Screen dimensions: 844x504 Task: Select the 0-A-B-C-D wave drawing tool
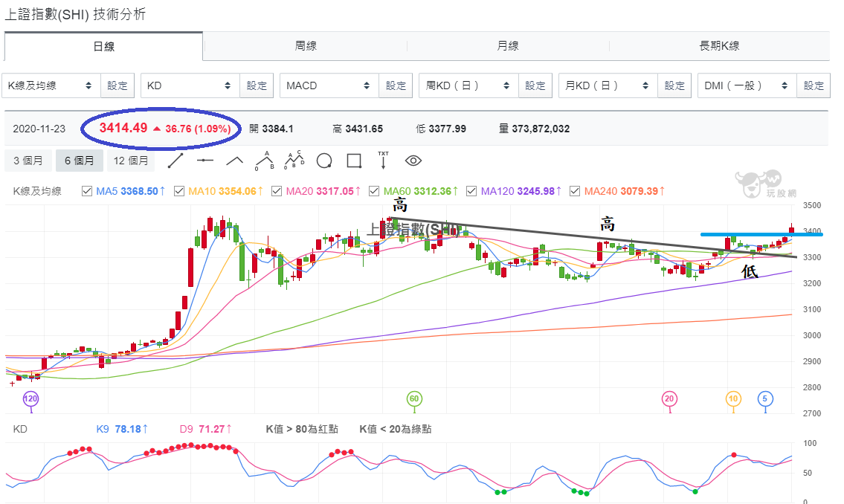294,160
